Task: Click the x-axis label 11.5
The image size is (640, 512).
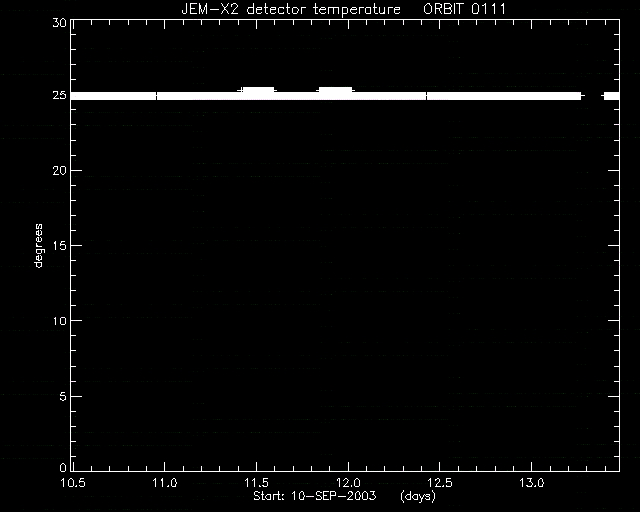Action: (x=256, y=483)
